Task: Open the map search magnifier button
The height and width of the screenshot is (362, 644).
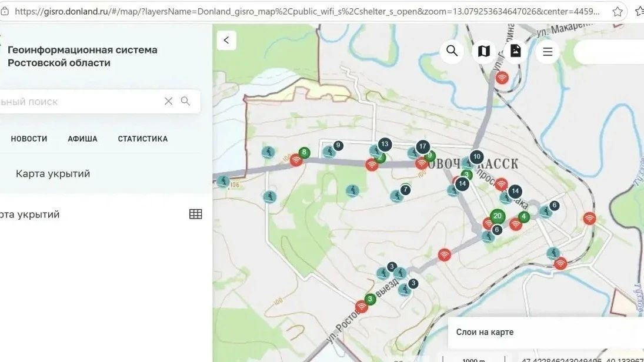Action: [452, 51]
